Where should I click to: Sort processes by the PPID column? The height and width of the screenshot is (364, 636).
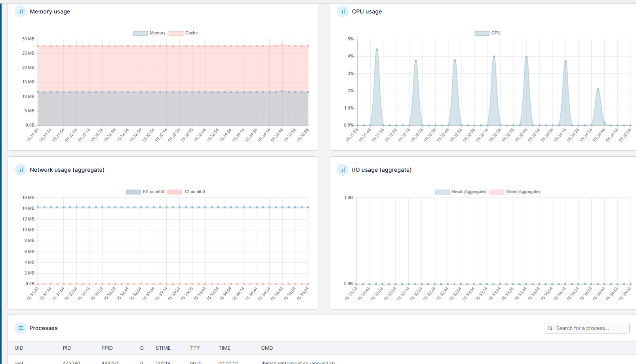click(107, 348)
